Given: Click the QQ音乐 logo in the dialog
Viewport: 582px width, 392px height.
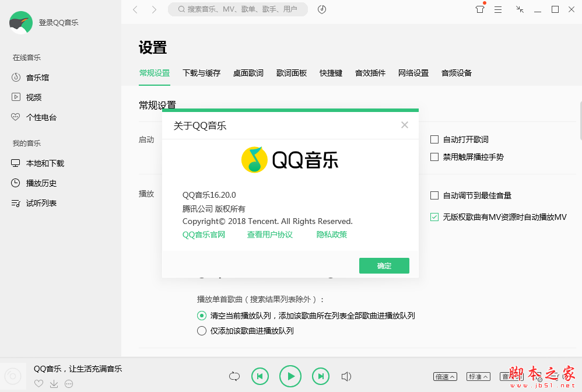Looking at the screenshot, I should tap(290, 160).
